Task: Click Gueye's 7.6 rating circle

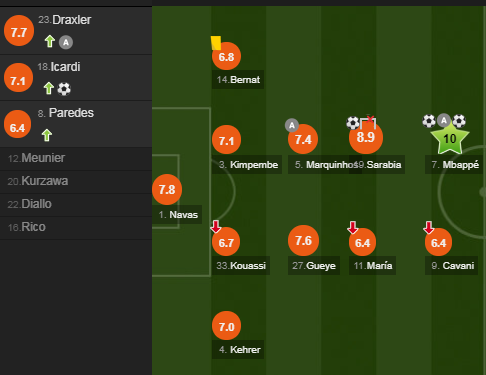Action: [x=303, y=241]
